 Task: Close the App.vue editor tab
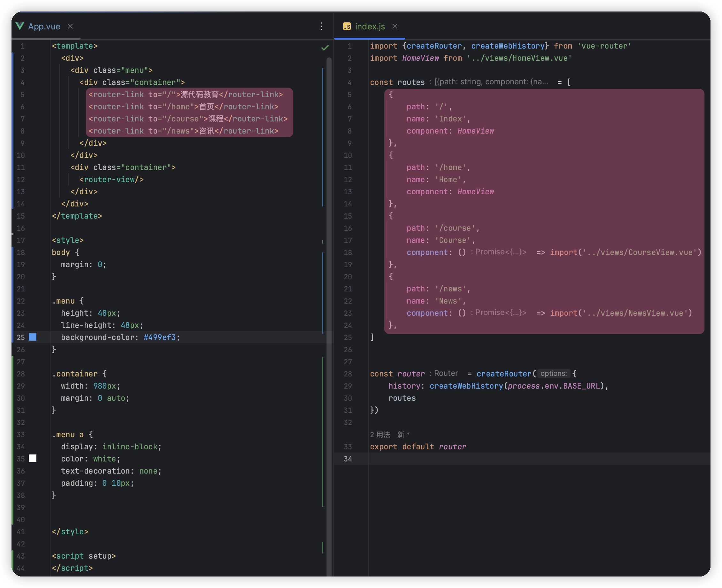coord(70,26)
